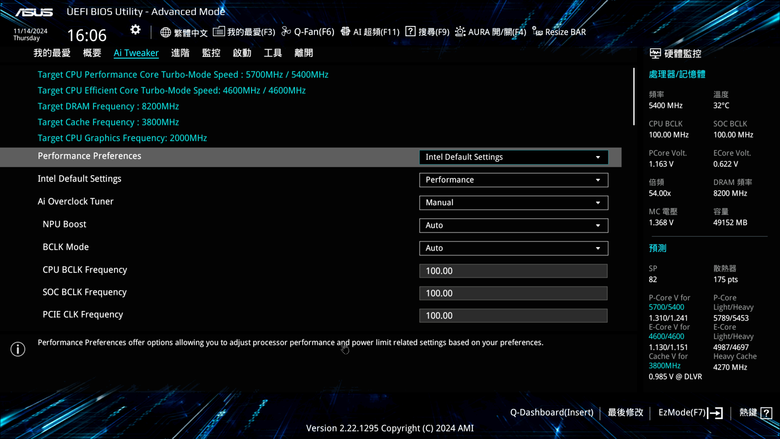Click Target CPU Performance Core Turbo-Mode text
This screenshot has height=439, width=780.
pyautogui.click(x=183, y=75)
